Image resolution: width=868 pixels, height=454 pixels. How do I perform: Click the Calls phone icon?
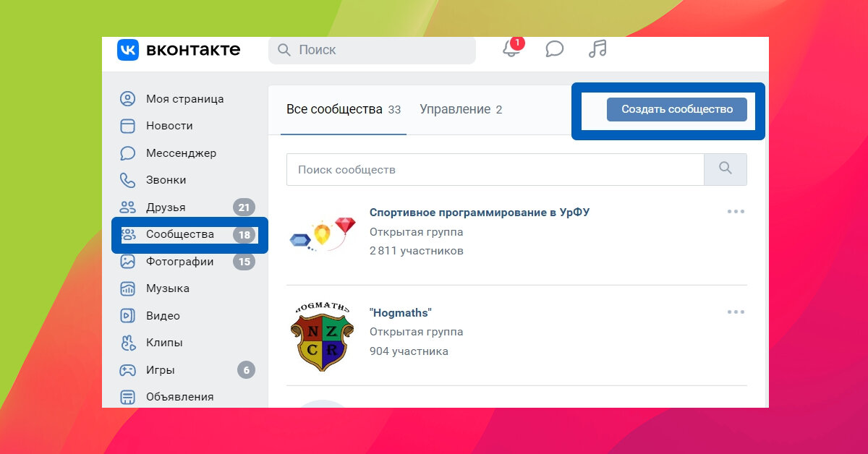[127, 180]
